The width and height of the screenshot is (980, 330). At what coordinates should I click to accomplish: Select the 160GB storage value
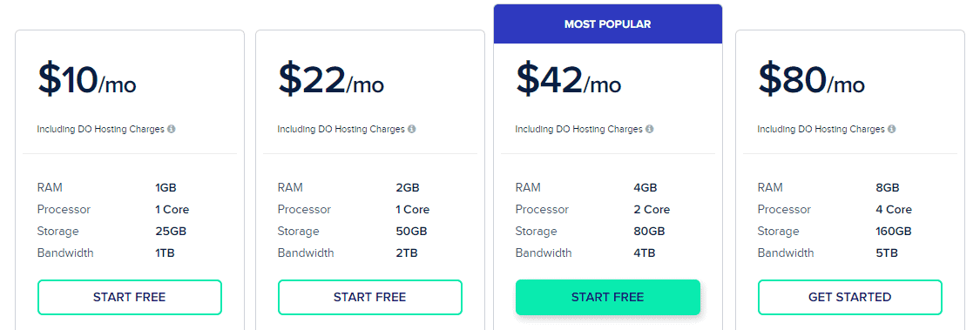[894, 232]
